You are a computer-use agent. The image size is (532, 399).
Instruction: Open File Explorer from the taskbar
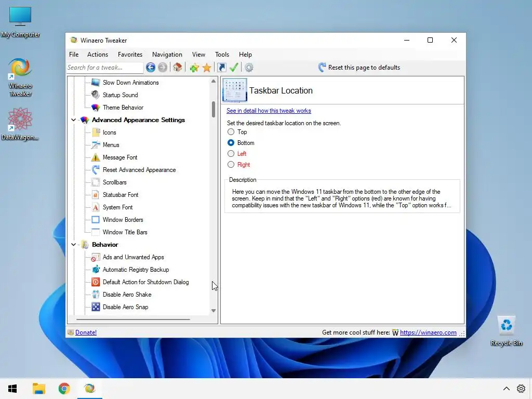(38, 389)
